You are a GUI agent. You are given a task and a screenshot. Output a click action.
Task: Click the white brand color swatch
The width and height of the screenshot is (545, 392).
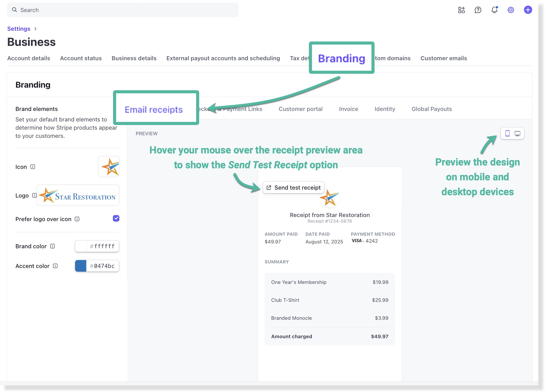pos(81,246)
